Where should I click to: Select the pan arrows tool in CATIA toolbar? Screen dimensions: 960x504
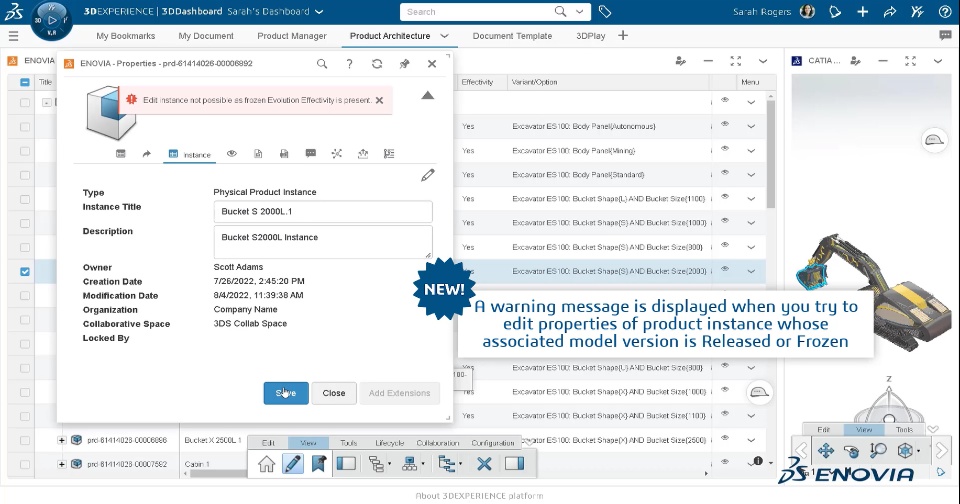(x=825, y=451)
